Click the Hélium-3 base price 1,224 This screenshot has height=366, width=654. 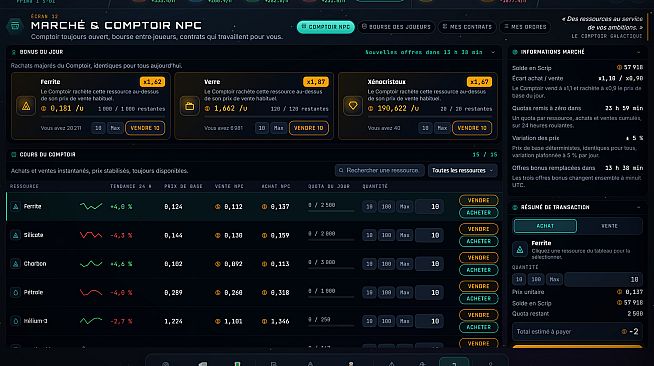point(173,321)
